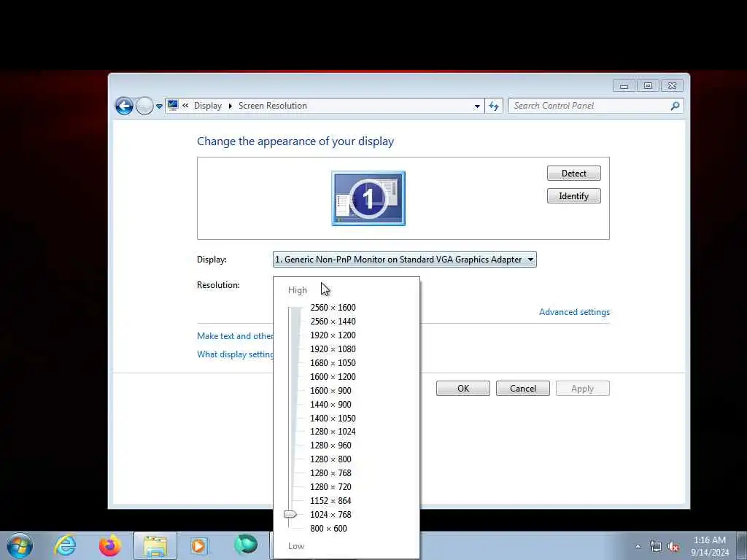
Task: Select the monitor 1 thumbnail
Action: tap(368, 198)
